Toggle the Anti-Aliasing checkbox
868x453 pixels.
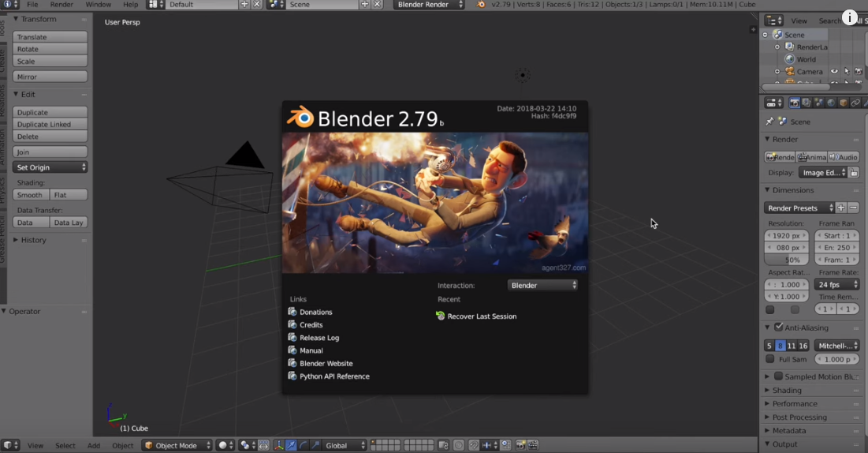pyautogui.click(x=778, y=328)
